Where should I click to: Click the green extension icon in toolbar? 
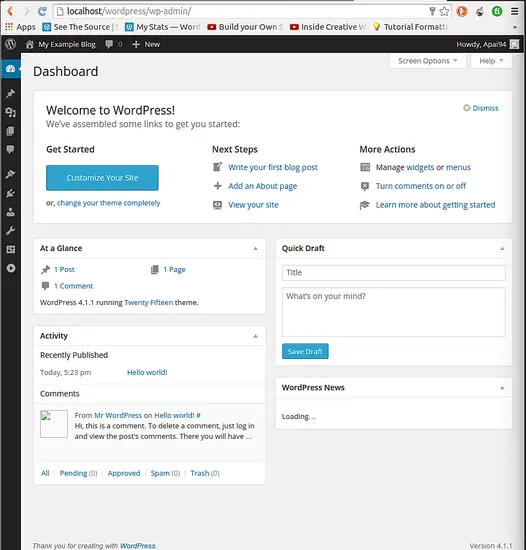(497, 11)
